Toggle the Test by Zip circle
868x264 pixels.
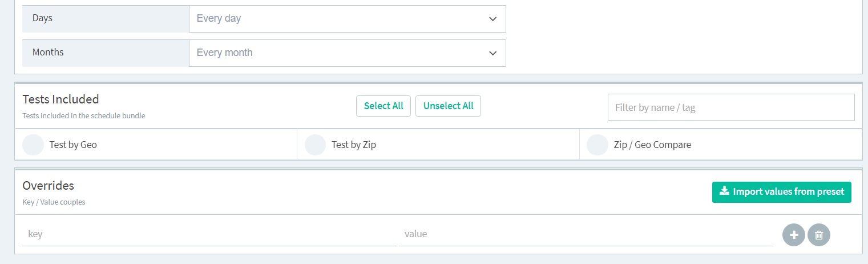pyautogui.click(x=316, y=145)
